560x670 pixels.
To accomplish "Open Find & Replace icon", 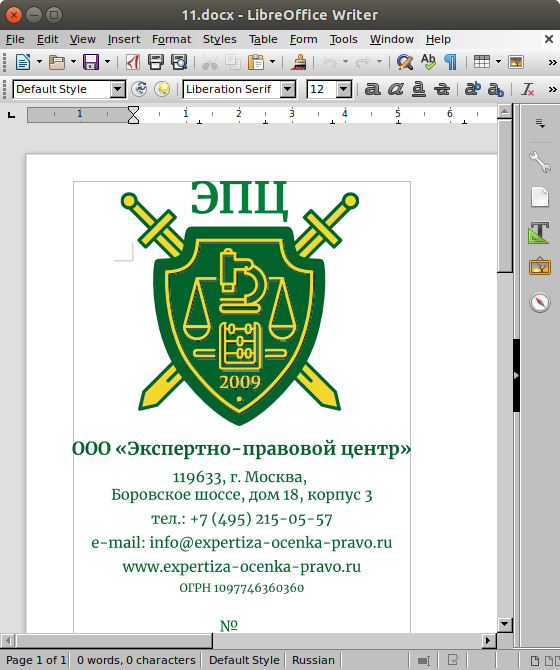I will tap(405, 62).
